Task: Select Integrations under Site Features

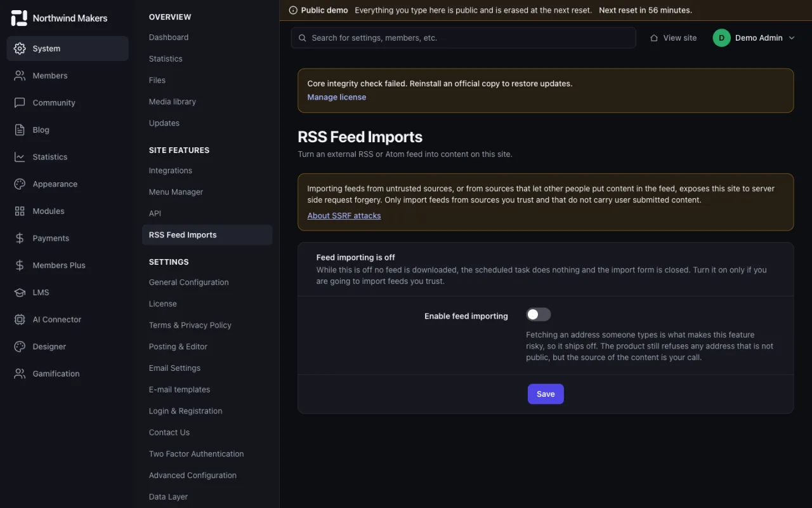Action: (x=170, y=171)
